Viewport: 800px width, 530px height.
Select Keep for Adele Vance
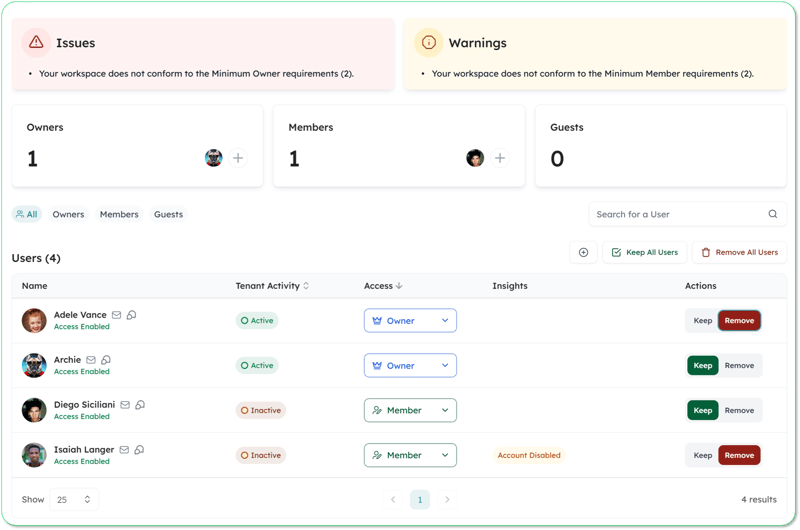point(703,320)
